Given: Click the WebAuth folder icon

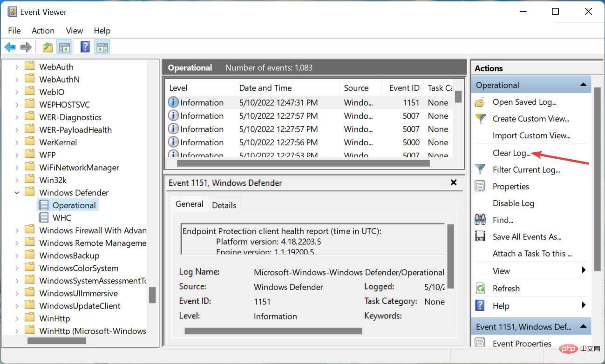Looking at the screenshot, I should coord(30,66).
